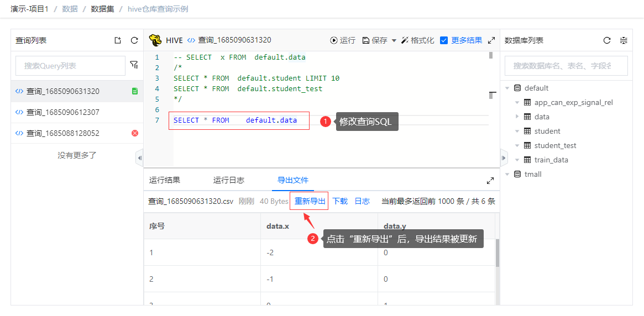This screenshot has width=644, height=316.
Task: Expand the results panel to fullscreen
Action: click(490, 181)
